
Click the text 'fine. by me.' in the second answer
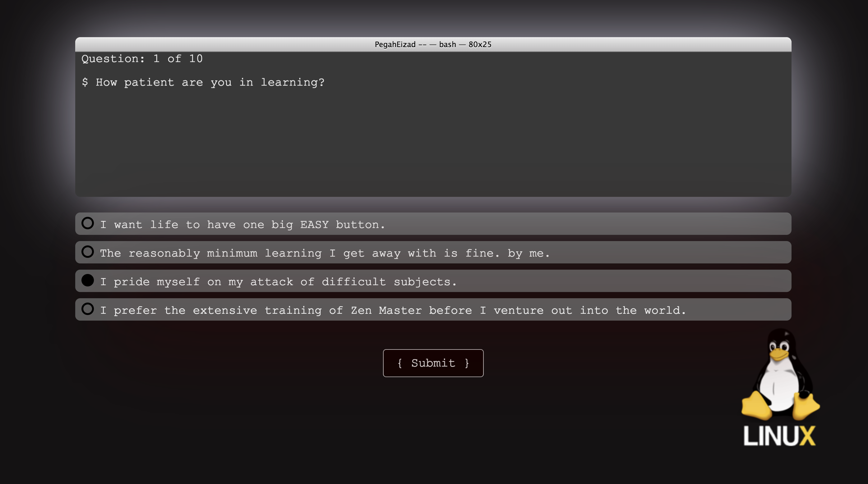pos(507,253)
